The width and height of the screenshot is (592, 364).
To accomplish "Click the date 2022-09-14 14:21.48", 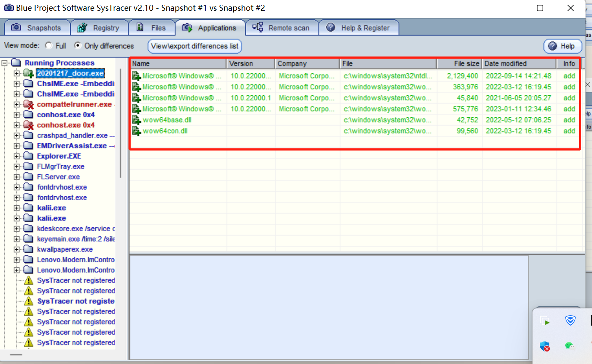I will pos(519,76).
